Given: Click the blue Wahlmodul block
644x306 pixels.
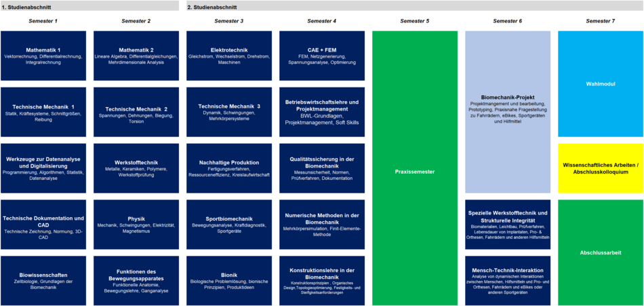Looking at the screenshot, I should 601,84.
